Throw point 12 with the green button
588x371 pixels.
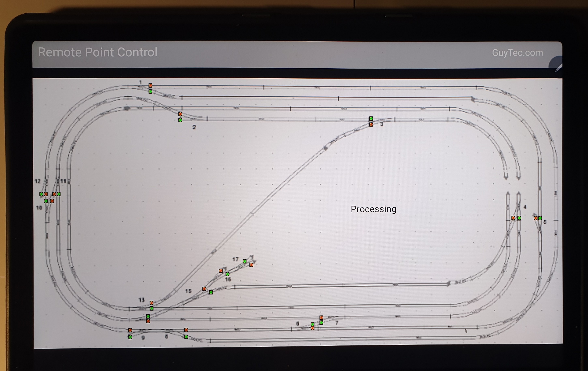pyautogui.click(x=41, y=194)
